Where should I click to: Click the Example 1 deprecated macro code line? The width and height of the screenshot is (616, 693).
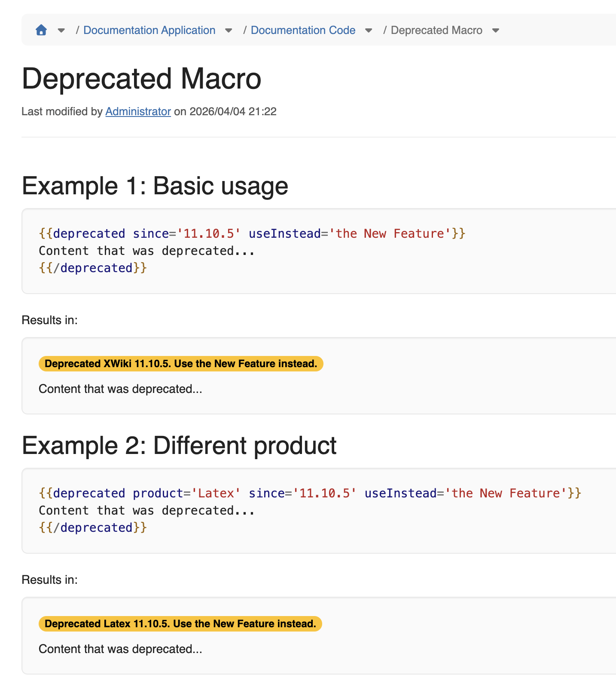pyautogui.click(x=252, y=233)
